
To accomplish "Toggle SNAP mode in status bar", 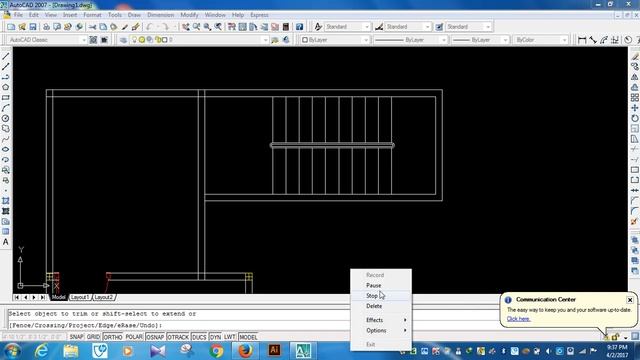I will (76, 337).
